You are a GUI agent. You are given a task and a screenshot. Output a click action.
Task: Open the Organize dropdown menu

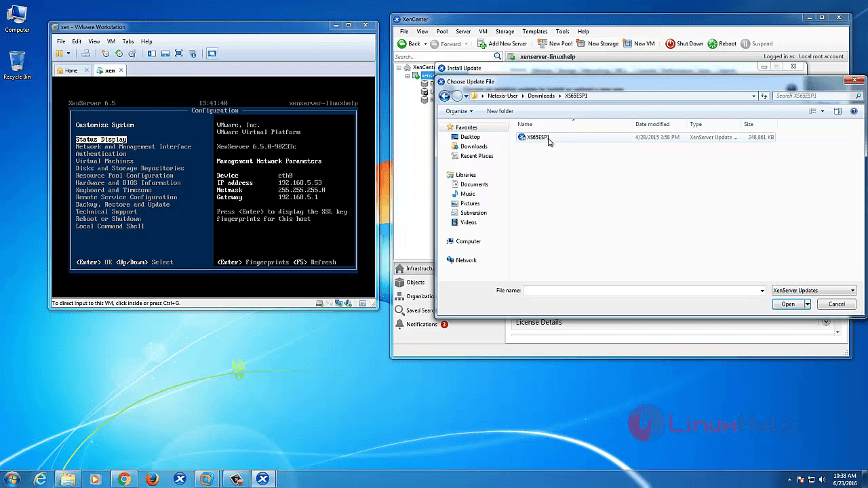pos(459,111)
